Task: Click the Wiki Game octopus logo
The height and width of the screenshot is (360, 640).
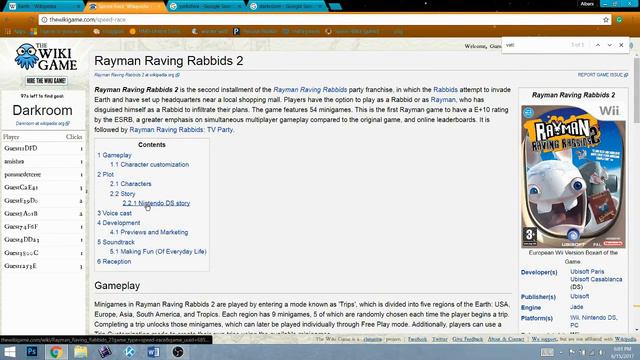Action: 45,57
